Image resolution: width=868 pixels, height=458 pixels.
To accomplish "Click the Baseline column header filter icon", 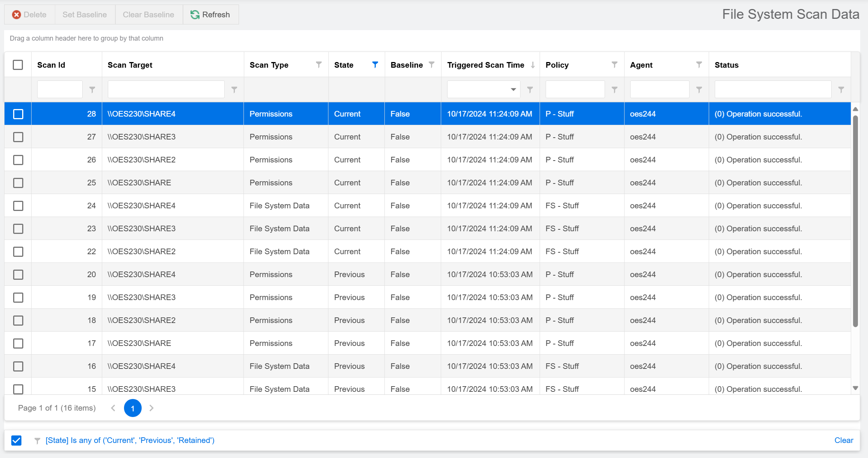I will (x=431, y=65).
